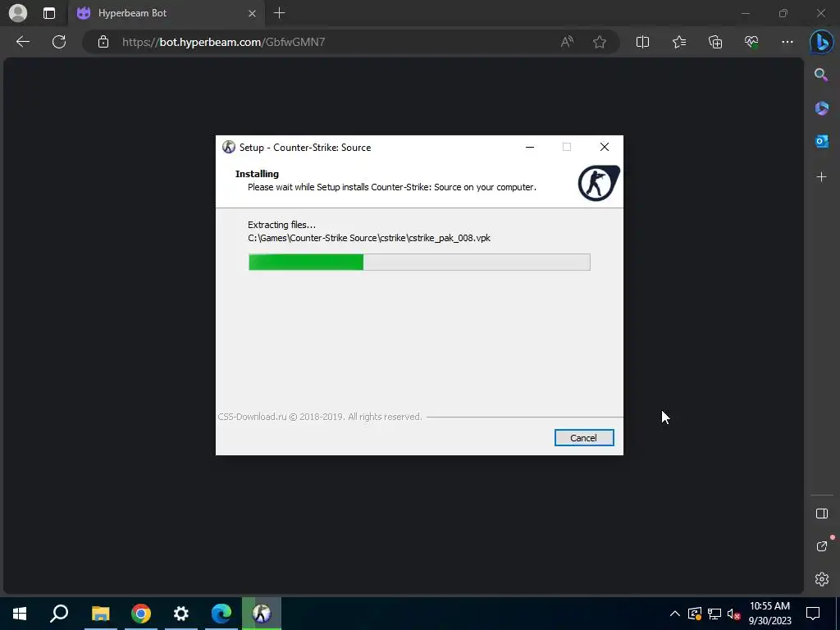The width and height of the screenshot is (840, 630).
Task: Open Microsoft 365 sidebar app
Action: click(x=821, y=107)
